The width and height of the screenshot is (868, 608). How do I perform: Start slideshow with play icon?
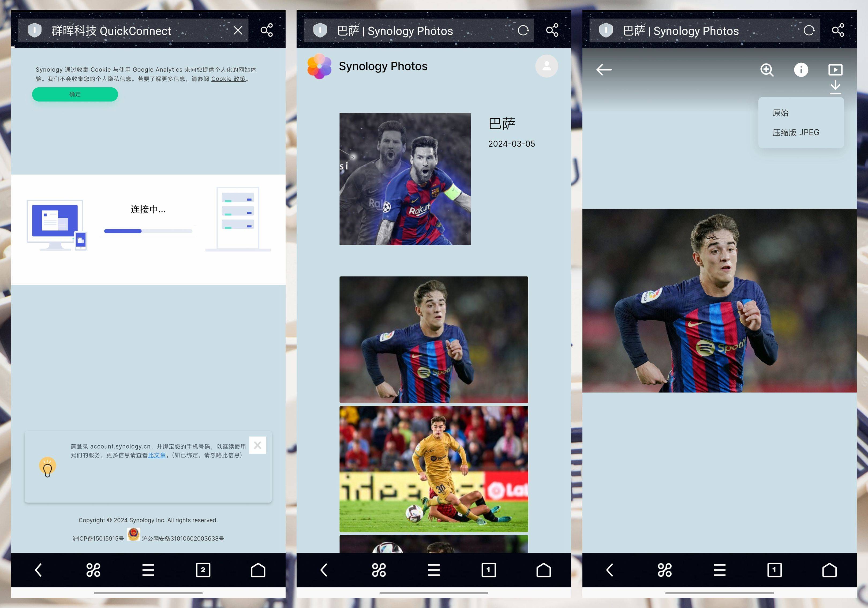[x=836, y=70]
